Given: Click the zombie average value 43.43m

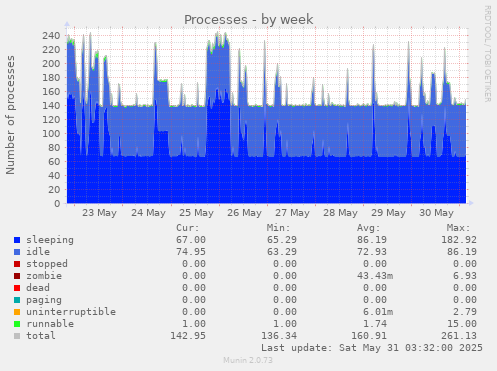Looking at the screenshot, I should pyautogui.click(x=375, y=276).
